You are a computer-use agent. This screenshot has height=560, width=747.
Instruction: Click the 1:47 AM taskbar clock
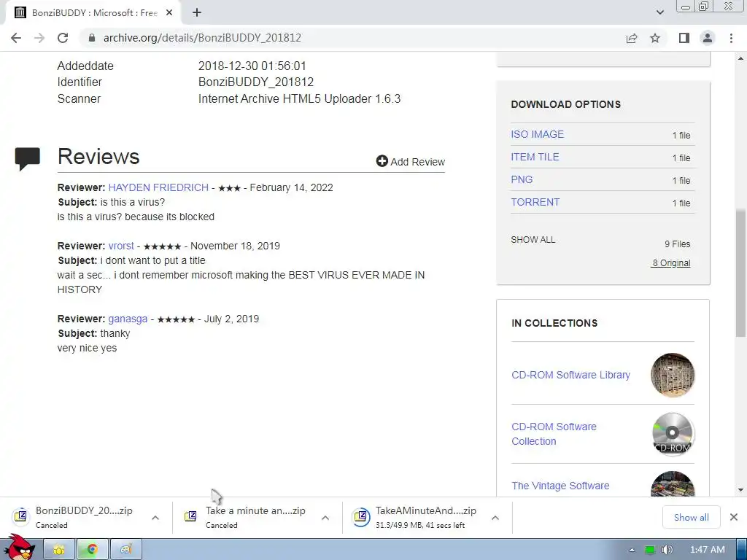(x=708, y=550)
